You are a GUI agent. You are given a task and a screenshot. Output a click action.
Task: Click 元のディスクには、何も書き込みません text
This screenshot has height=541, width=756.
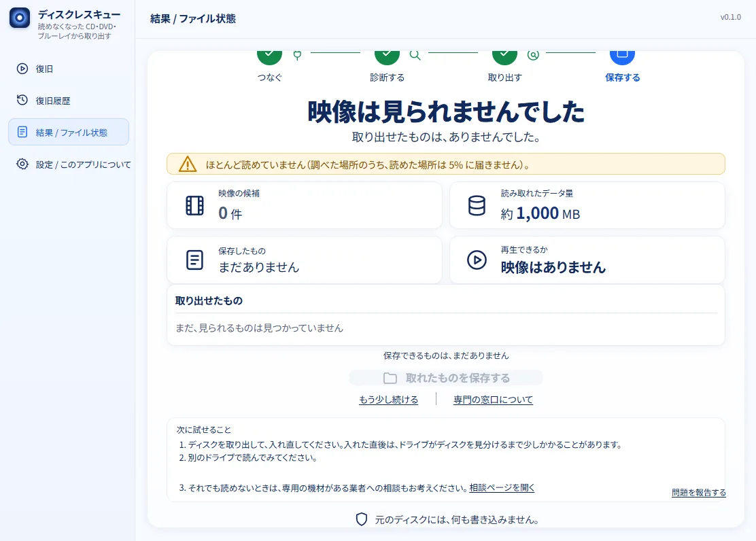[457, 520]
